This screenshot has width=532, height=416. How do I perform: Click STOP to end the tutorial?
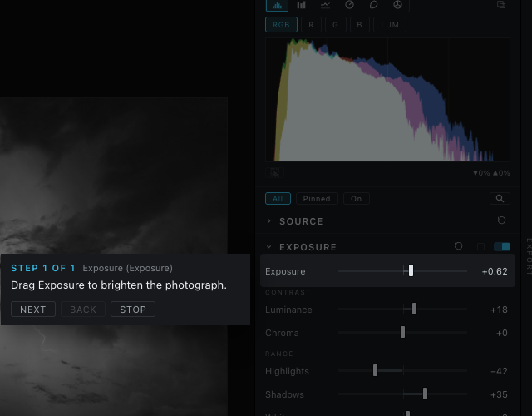tap(133, 310)
